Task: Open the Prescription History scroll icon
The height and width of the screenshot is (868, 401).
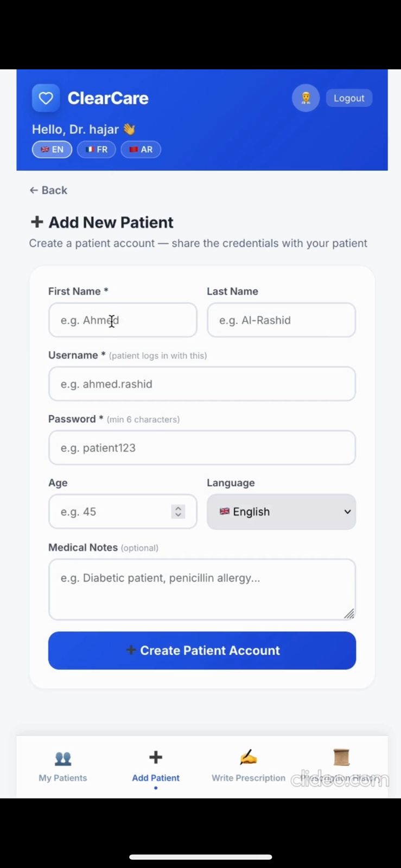Action: tap(341, 757)
